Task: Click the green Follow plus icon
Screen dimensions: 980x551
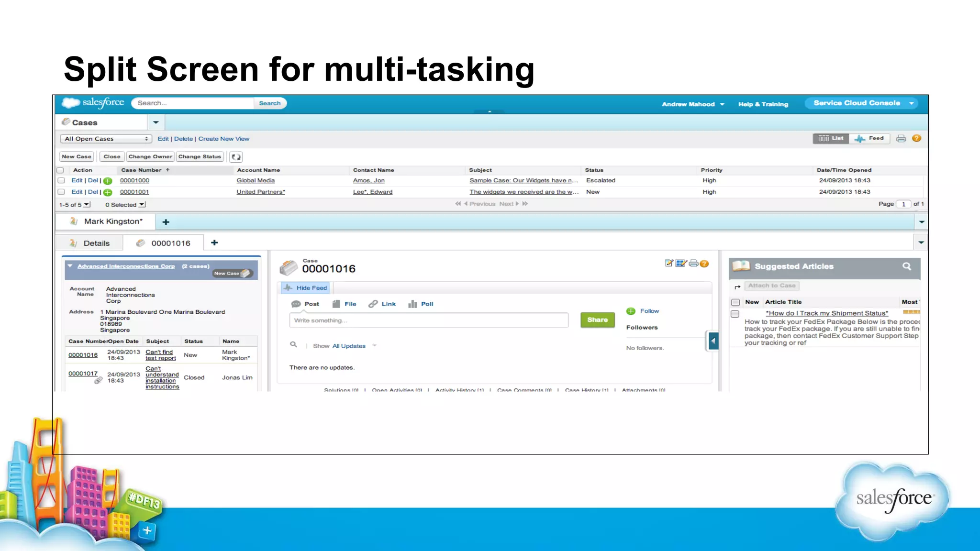Action: click(x=631, y=311)
